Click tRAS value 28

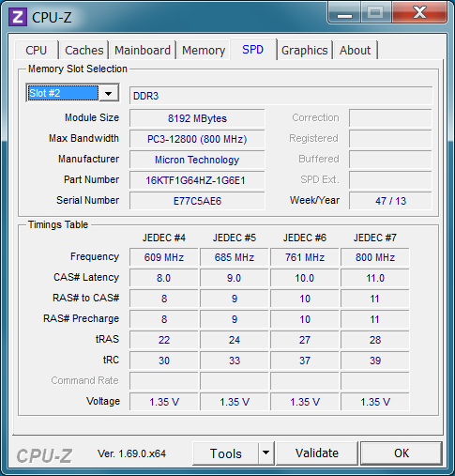(375, 340)
